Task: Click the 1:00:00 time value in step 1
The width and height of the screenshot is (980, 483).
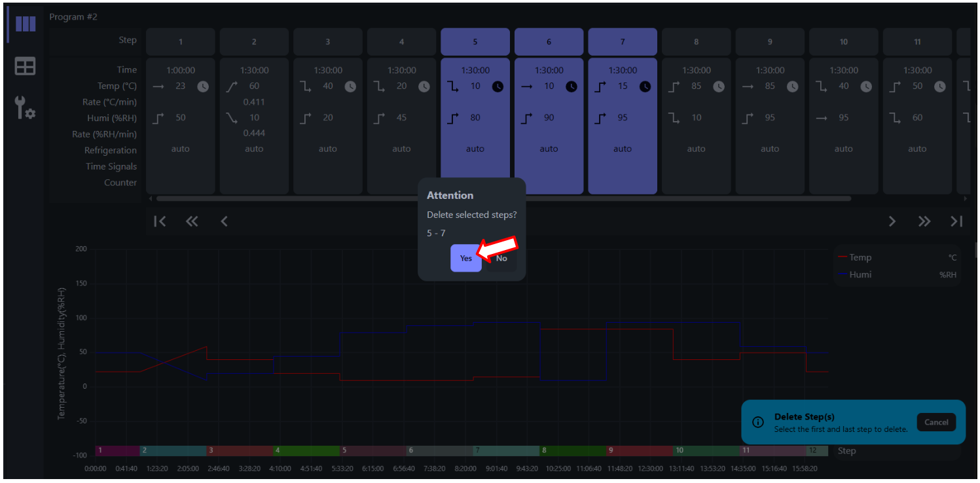Action: coord(181,70)
